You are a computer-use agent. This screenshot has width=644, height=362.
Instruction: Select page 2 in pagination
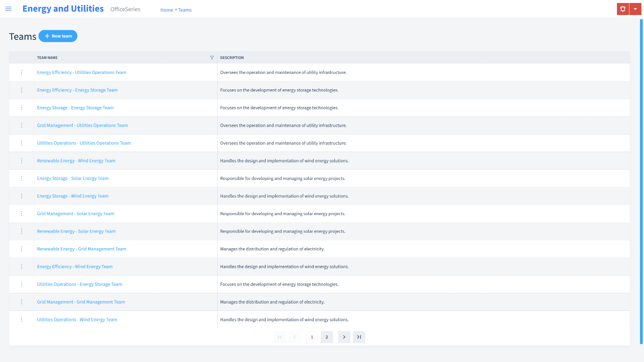pyautogui.click(x=327, y=337)
